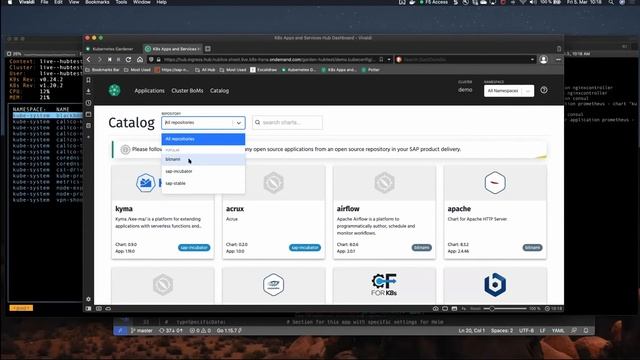Viewport: 640px width, 360px height.
Task: Open the macOS File menu
Action: click(x=44, y=2)
